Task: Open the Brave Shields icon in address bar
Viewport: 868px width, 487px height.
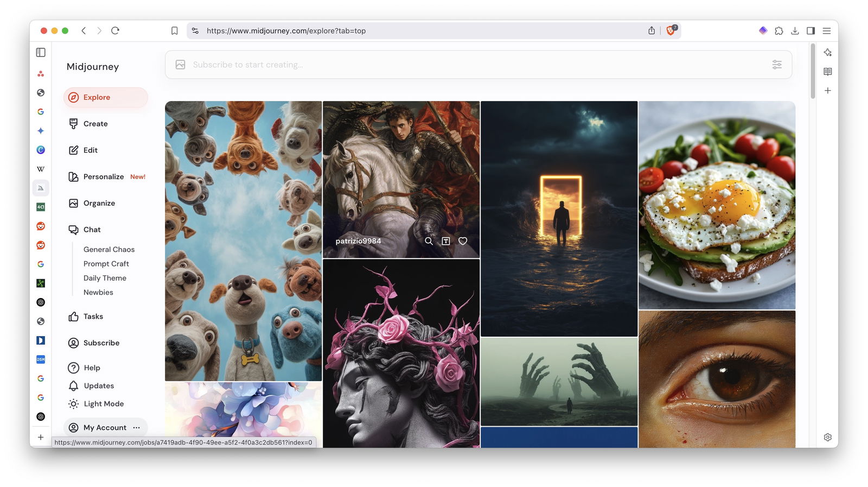Action: point(671,30)
